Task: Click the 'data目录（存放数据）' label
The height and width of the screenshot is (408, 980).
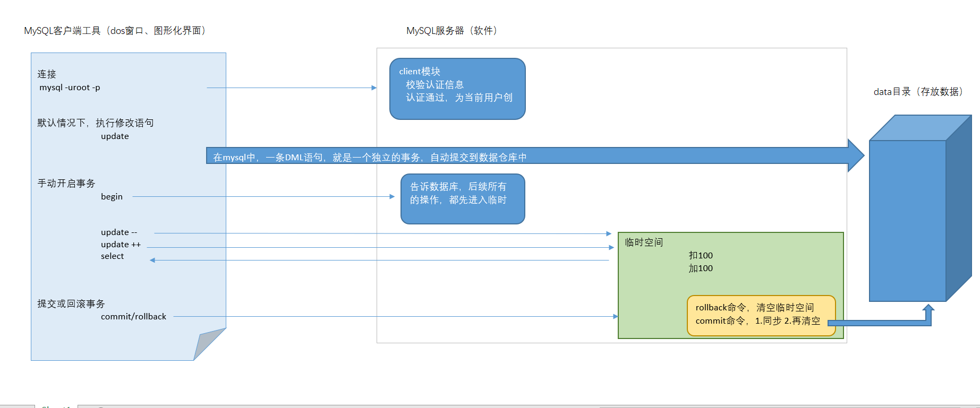Action: [918, 92]
